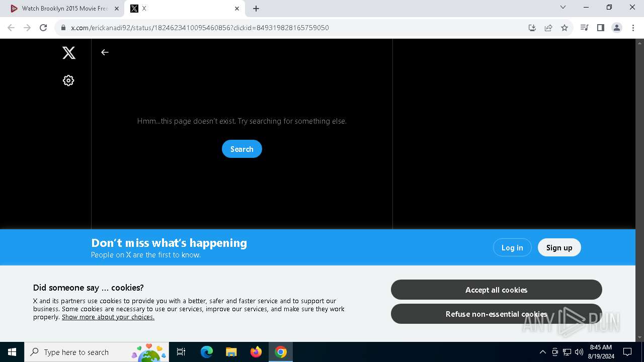This screenshot has width=644, height=362.
Task: Go back with the page back arrow
Action: tap(105, 52)
